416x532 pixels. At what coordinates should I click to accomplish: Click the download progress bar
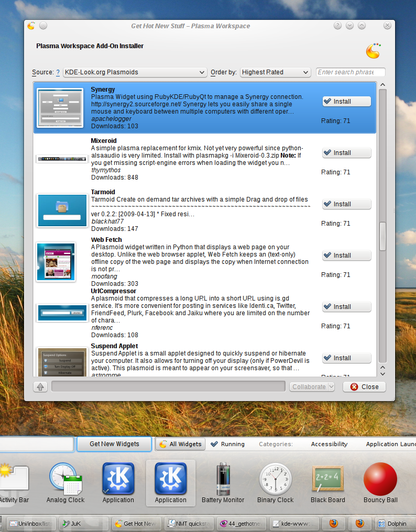(168, 386)
